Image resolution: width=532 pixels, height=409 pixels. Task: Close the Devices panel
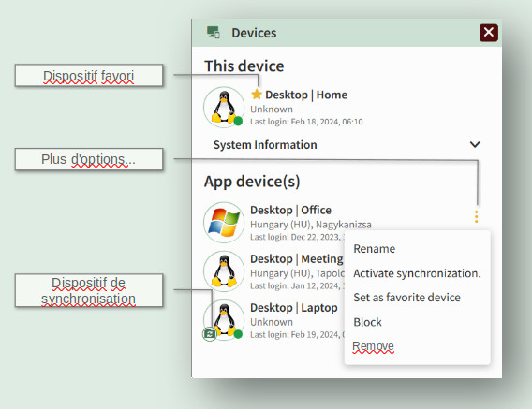click(x=489, y=33)
